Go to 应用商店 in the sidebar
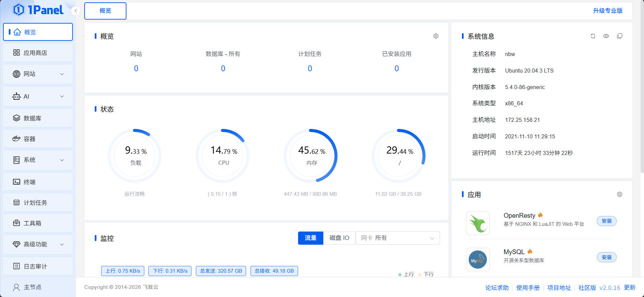Image resolution: width=644 pixels, height=297 pixels. point(38,53)
